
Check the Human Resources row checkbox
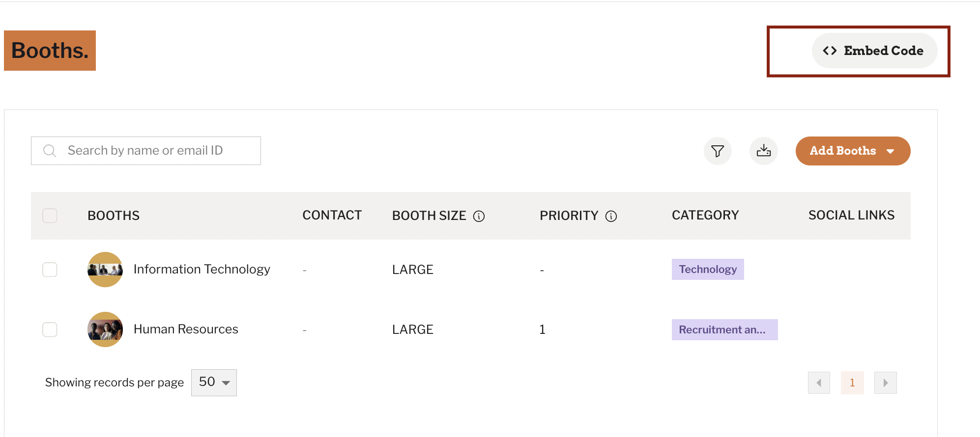pyautogui.click(x=50, y=329)
